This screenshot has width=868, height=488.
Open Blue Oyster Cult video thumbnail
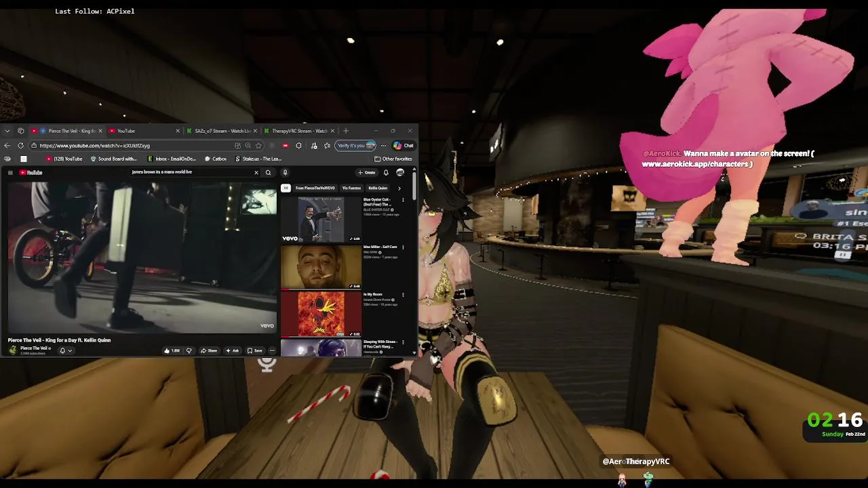(321, 219)
